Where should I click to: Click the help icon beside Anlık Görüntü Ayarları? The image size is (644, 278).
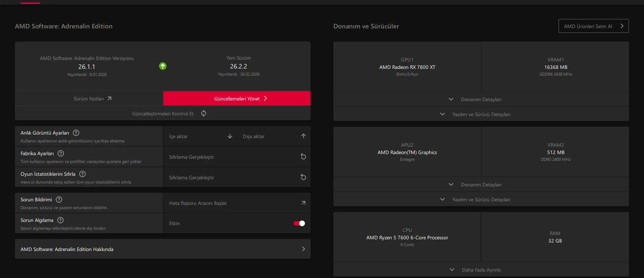coord(76,133)
